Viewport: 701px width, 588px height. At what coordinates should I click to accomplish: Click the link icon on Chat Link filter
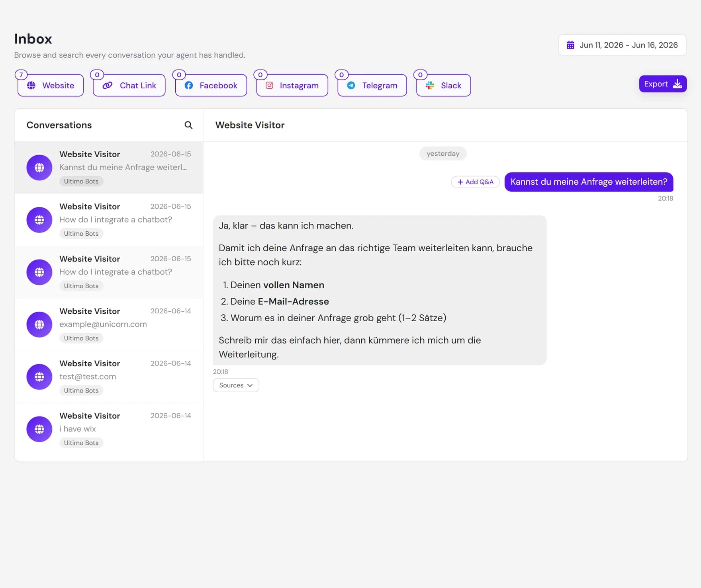click(107, 86)
